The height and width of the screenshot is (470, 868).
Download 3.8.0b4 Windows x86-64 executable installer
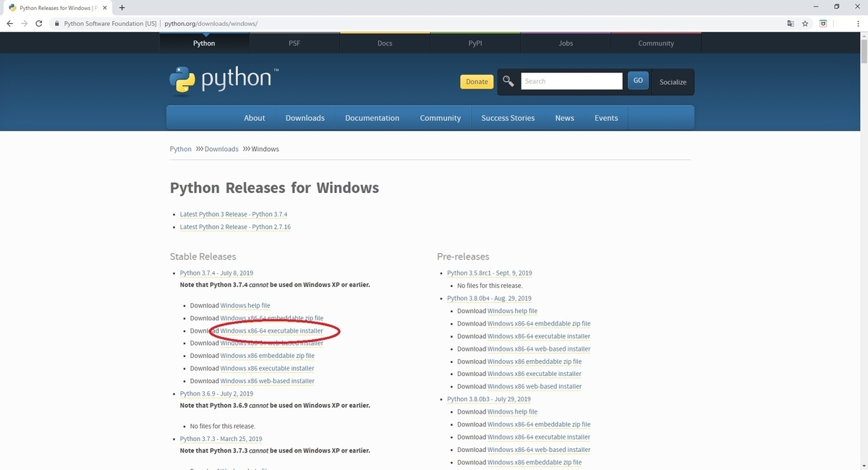539,336
